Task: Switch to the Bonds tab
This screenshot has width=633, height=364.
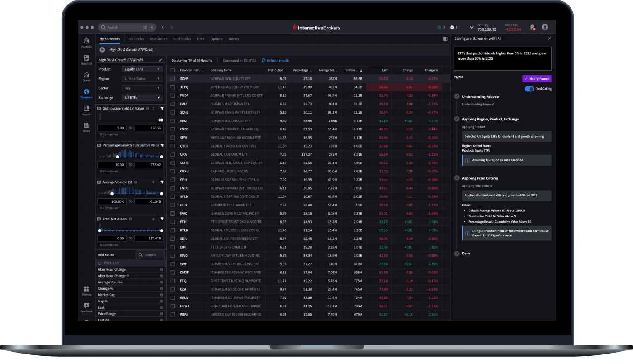Action: 234,39
